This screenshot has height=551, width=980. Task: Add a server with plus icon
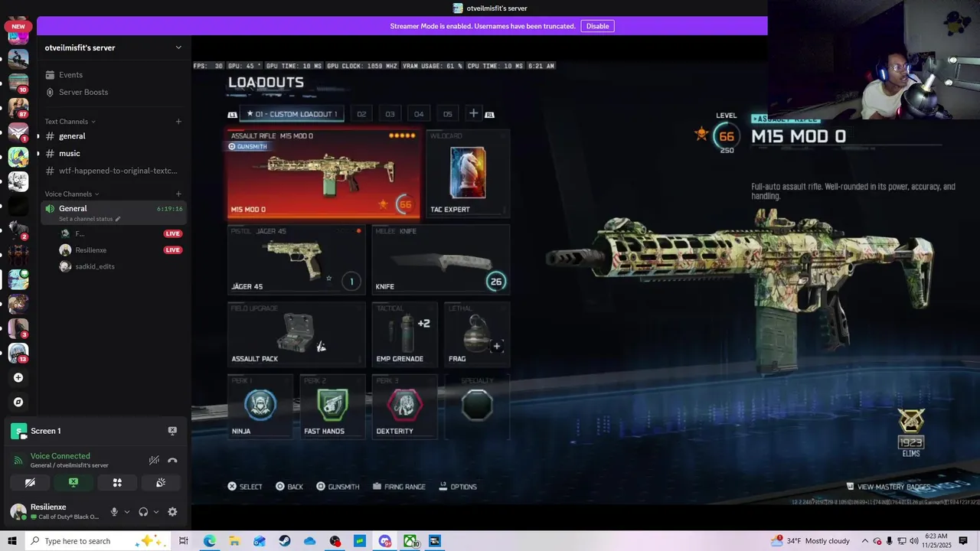coord(18,377)
